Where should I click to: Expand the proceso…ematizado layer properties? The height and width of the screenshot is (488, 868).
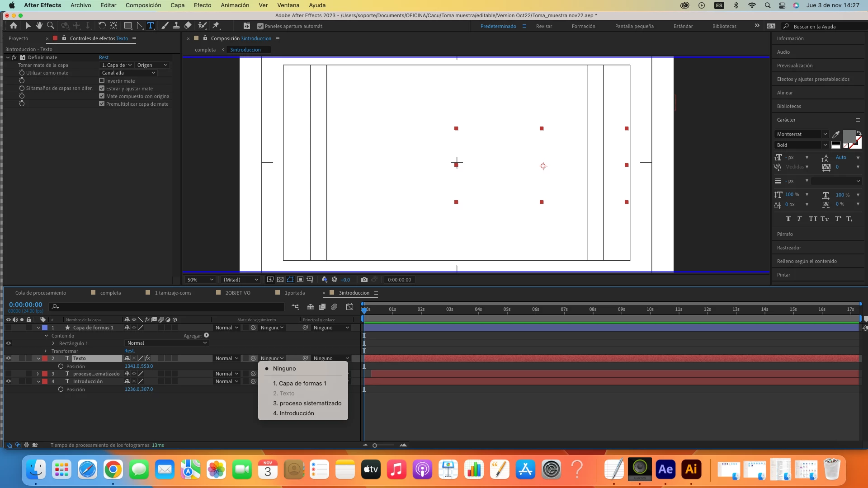[38, 374]
